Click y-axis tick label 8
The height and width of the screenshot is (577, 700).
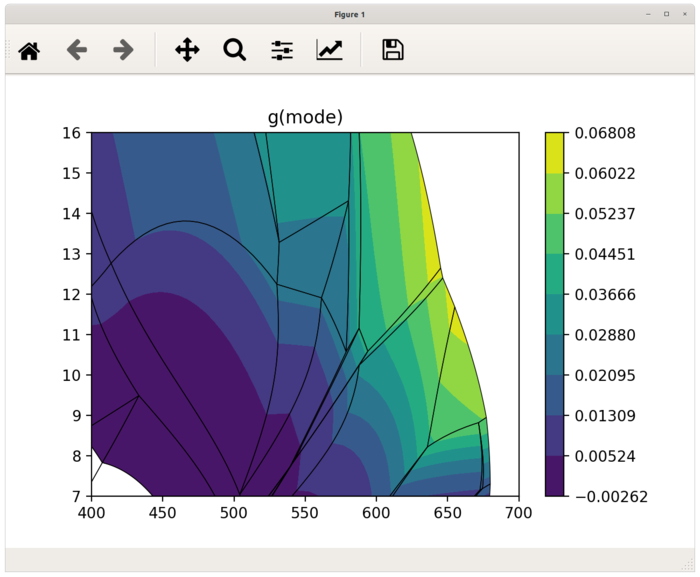76,456
